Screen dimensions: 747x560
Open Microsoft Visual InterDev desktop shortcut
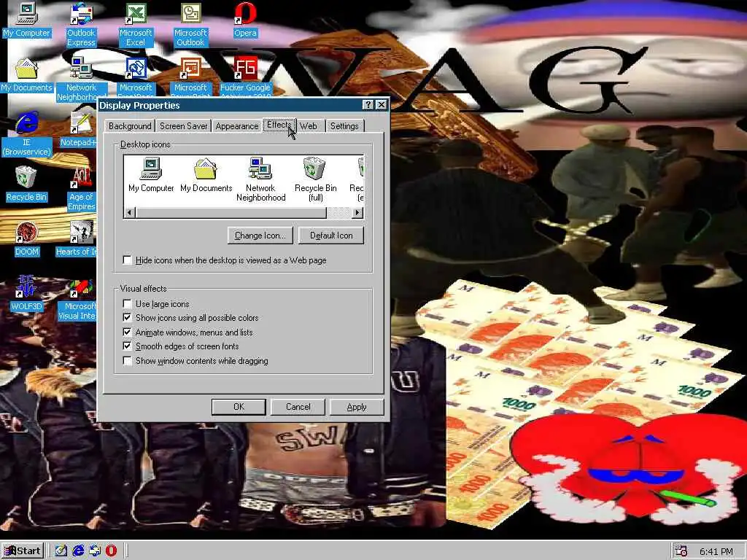(79, 298)
